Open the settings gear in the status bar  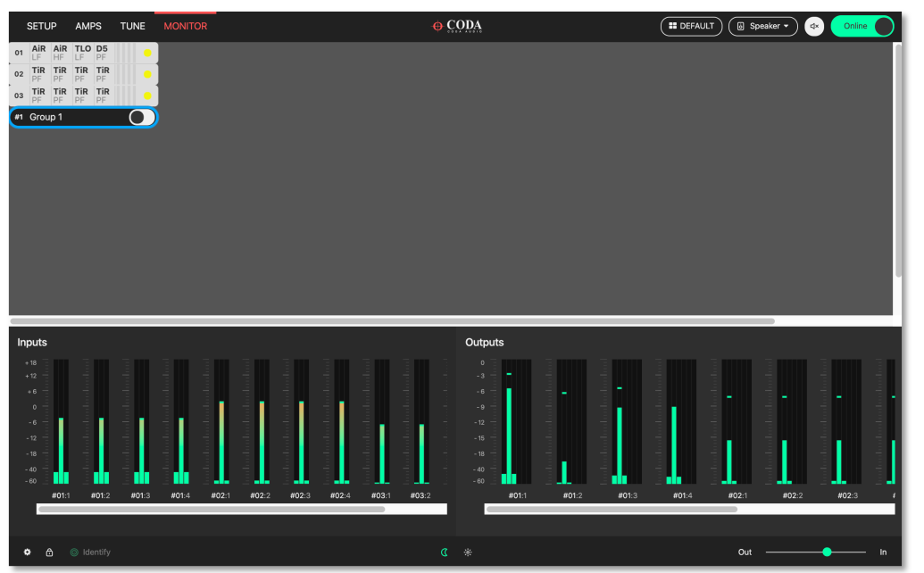click(x=27, y=552)
